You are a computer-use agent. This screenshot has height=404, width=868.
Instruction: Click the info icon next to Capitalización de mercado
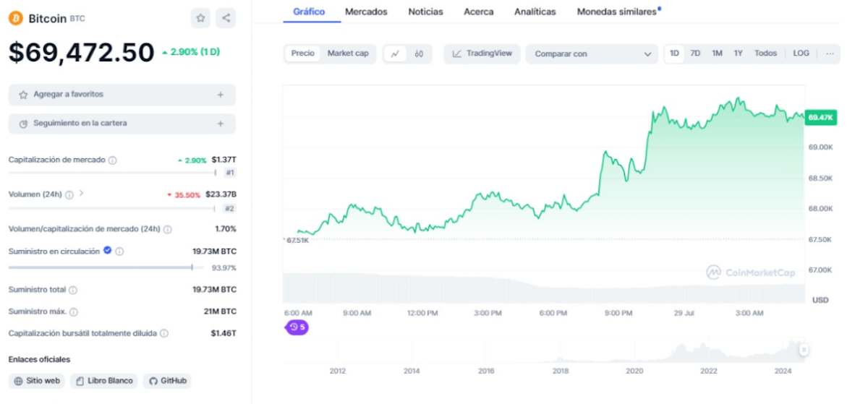(x=112, y=160)
